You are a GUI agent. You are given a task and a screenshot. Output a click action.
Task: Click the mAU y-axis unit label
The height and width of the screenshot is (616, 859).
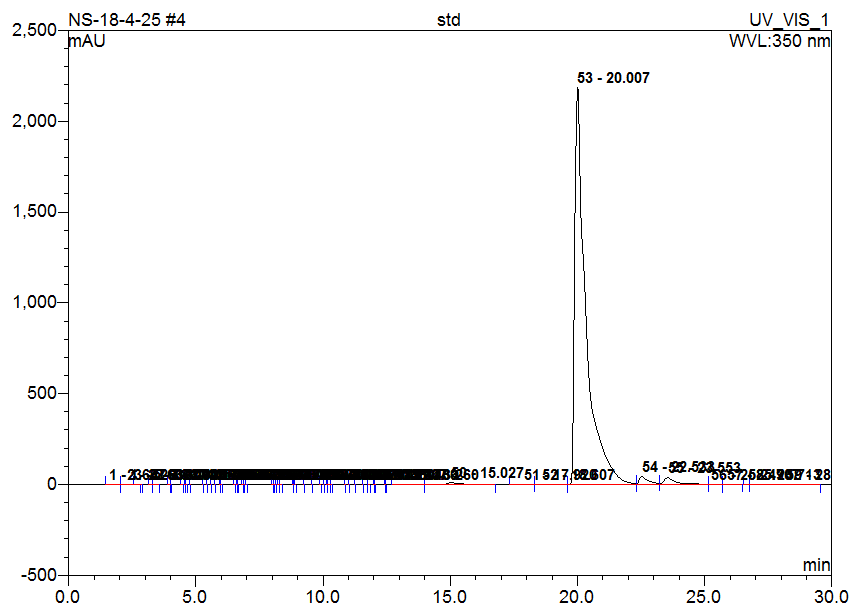point(87,42)
